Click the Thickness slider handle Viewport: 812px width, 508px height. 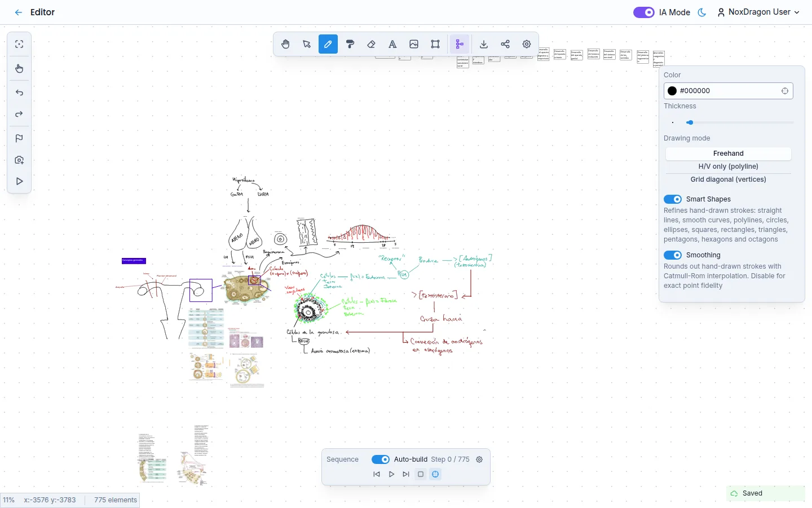690,122
